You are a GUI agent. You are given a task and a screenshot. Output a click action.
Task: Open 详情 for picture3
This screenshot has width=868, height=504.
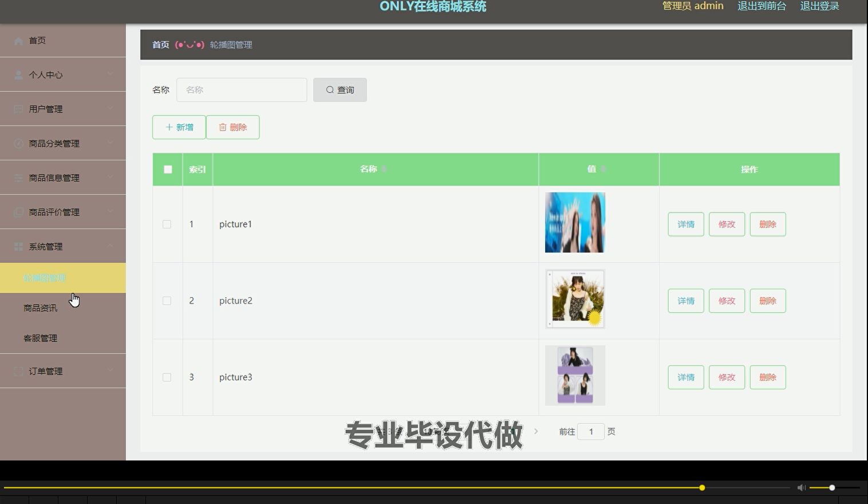tap(686, 377)
